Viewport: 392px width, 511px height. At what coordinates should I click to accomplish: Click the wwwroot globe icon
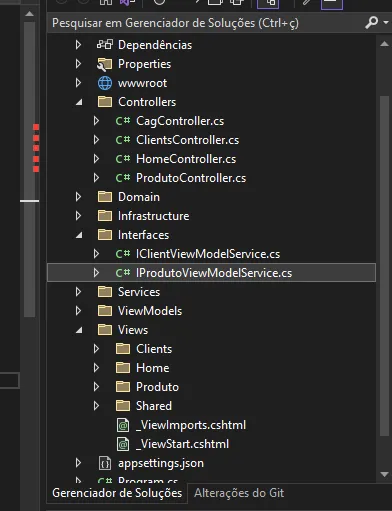click(x=105, y=83)
